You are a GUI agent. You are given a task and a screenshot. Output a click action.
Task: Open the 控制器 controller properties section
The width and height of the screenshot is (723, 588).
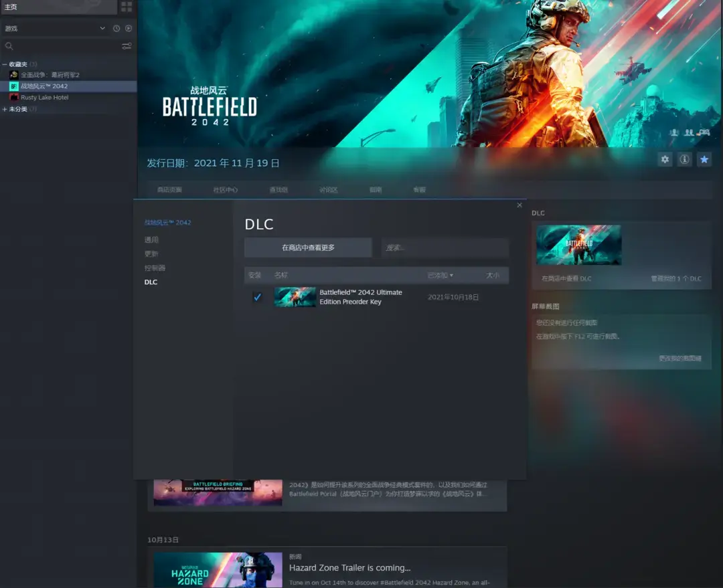click(155, 268)
